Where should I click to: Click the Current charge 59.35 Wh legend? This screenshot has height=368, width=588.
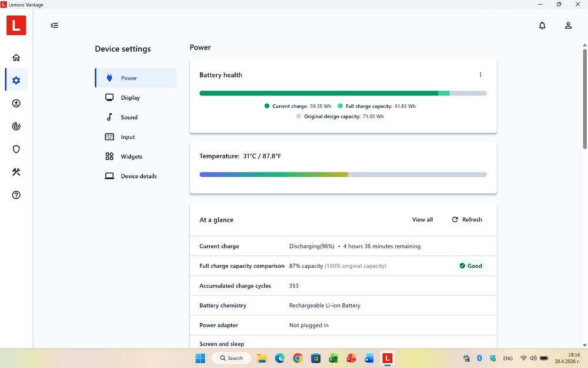tap(298, 106)
